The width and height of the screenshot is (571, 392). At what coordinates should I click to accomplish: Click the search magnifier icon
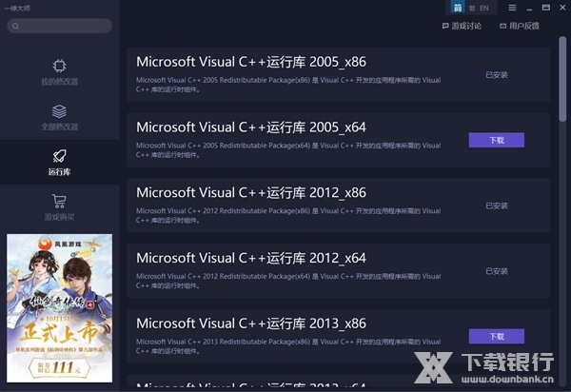click(x=17, y=27)
